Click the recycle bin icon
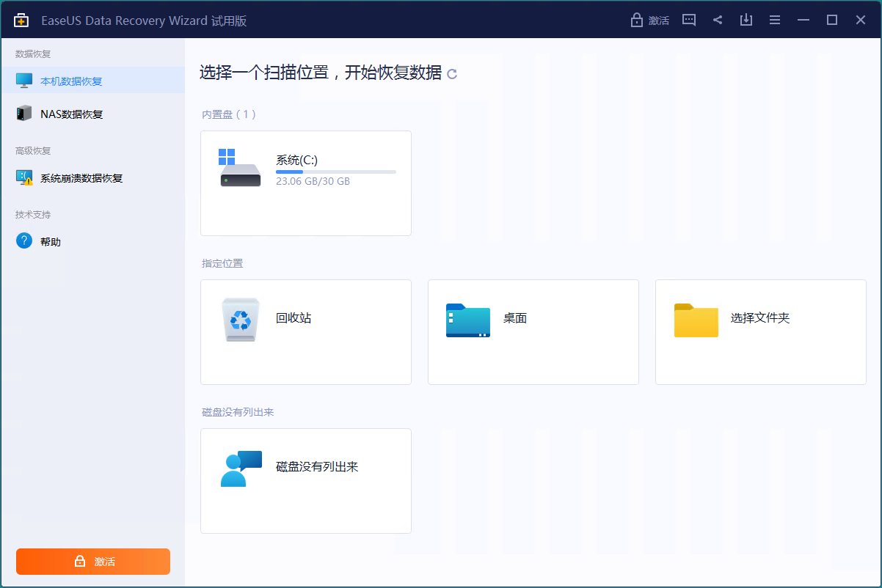The height and width of the screenshot is (588, 882). [x=241, y=320]
